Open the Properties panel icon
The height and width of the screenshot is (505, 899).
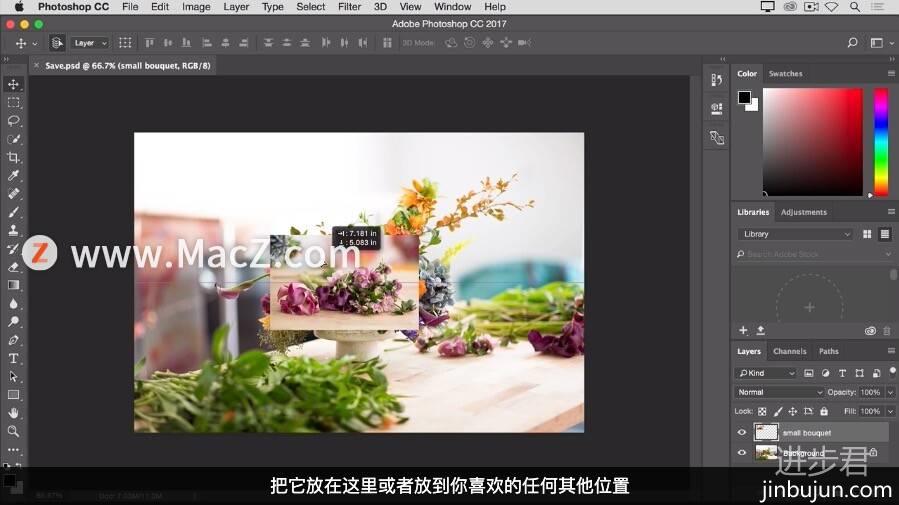pyautogui.click(x=717, y=109)
